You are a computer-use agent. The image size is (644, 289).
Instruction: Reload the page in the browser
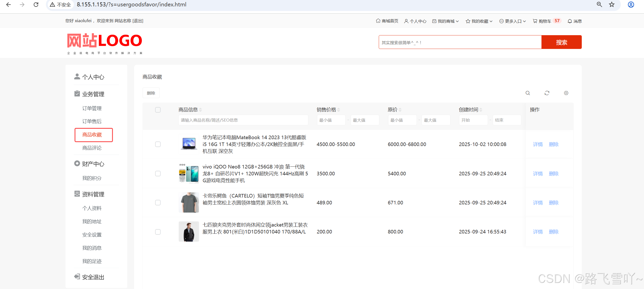pyautogui.click(x=36, y=5)
